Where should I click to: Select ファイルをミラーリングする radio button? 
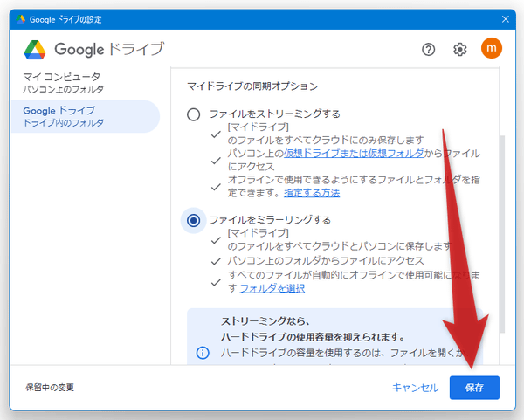coord(194,220)
